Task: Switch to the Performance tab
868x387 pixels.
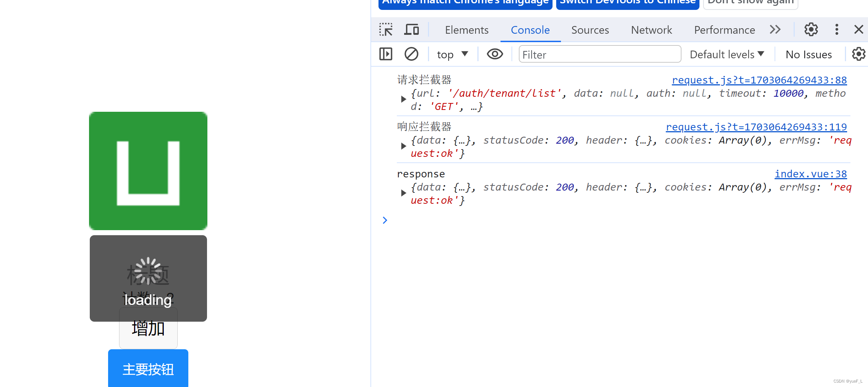Action: 724,30
